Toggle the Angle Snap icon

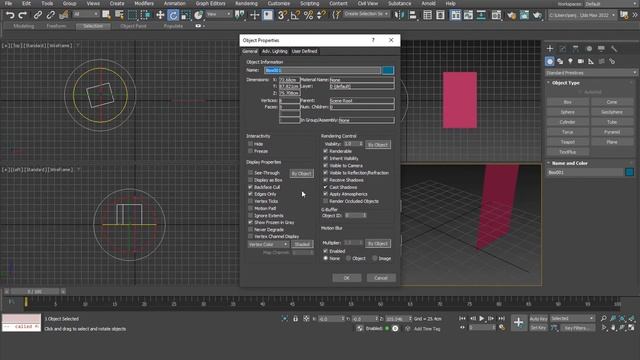click(295, 15)
